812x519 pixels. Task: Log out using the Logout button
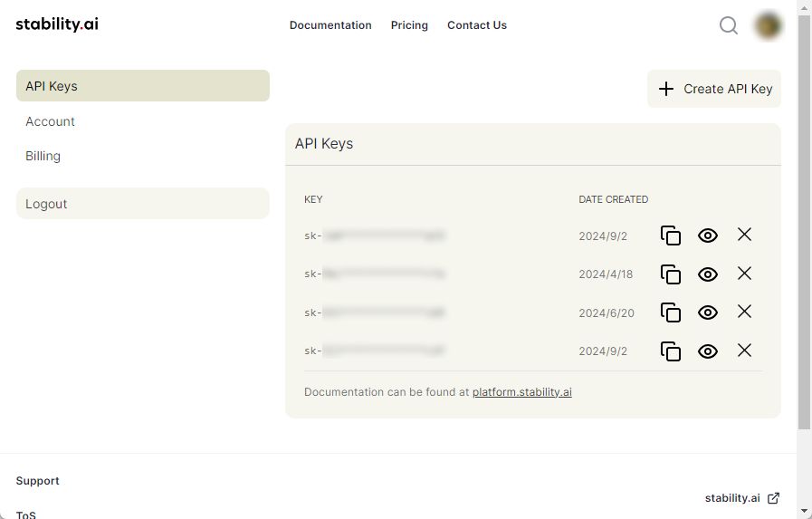[143, 203]
